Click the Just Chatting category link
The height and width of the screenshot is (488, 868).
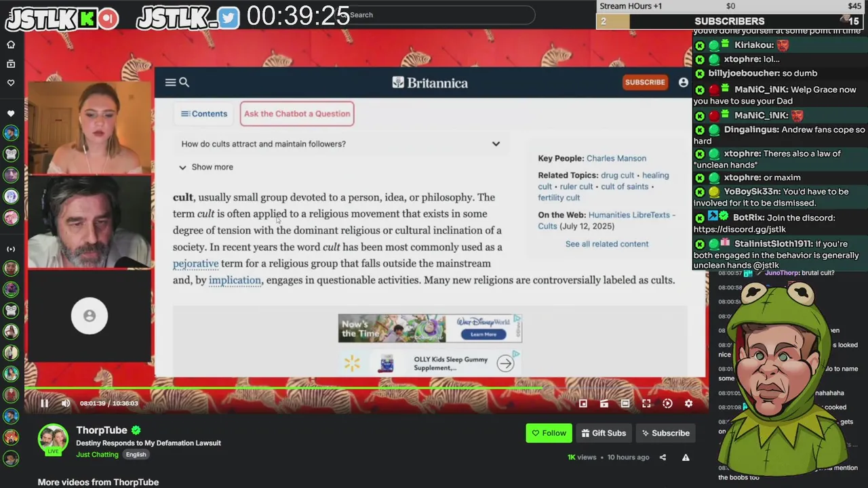pyautogui.click(x=97, y=454)
